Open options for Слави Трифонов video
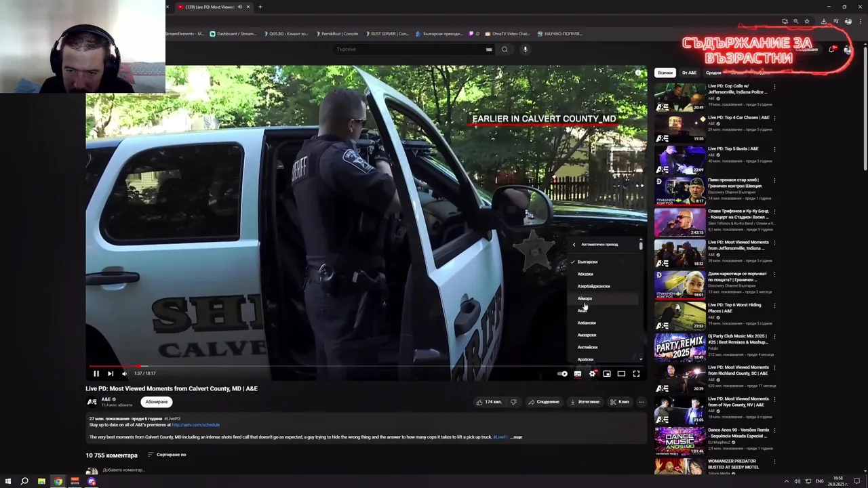 click(774, 211)
